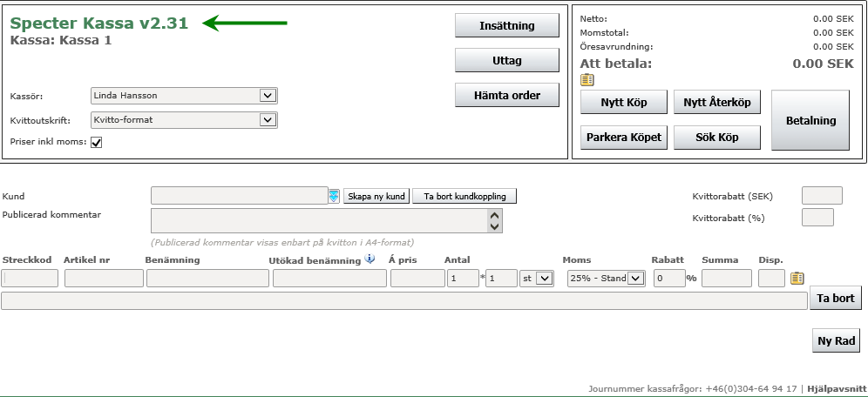Click info icon next to Utökad benämning
The image size is (868, 397).
click(x=370, y=259)
